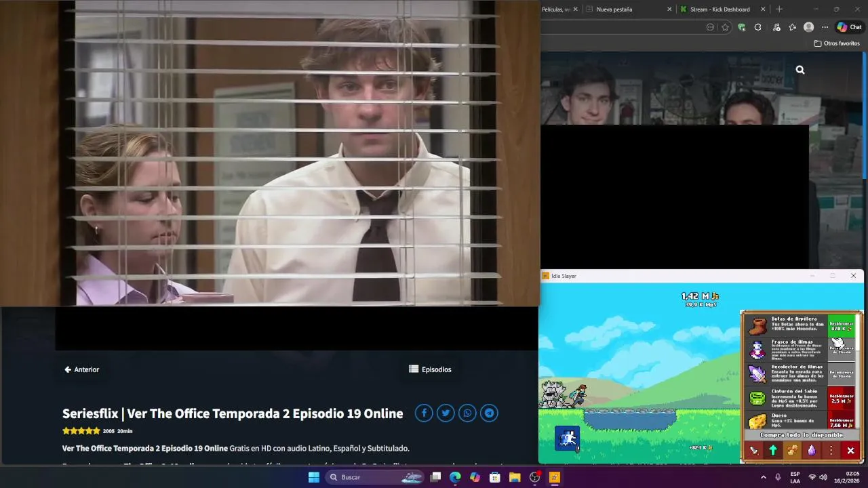Open Edge profile avatar
This screenshot has height=488, width=868.
coord(808,27)
